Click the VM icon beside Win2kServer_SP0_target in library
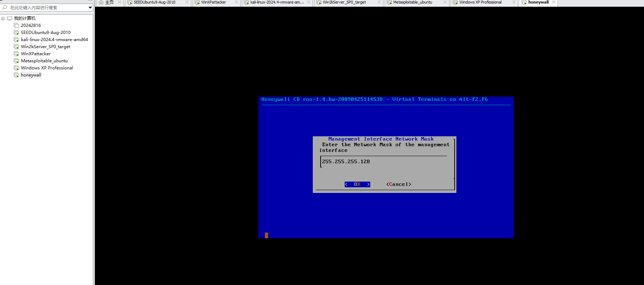644x285 pixels. 16,47
